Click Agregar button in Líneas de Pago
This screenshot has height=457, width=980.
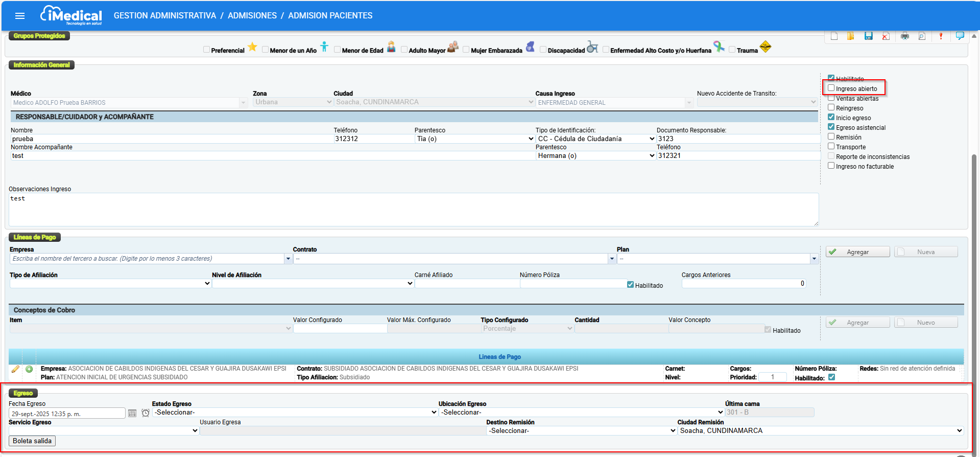(857, 252)
